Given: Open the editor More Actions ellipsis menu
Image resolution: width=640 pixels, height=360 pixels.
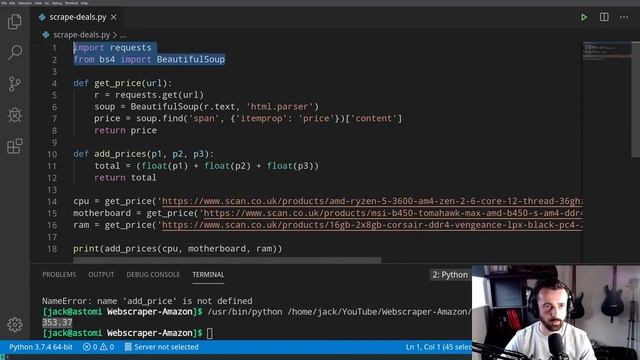Looking at the screenshot, I should click(624, 17).
